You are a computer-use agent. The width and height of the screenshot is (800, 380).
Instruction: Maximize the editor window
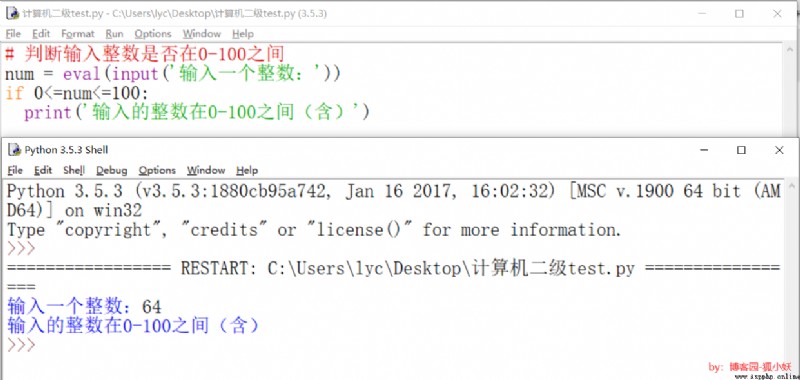tap(739, 14)
